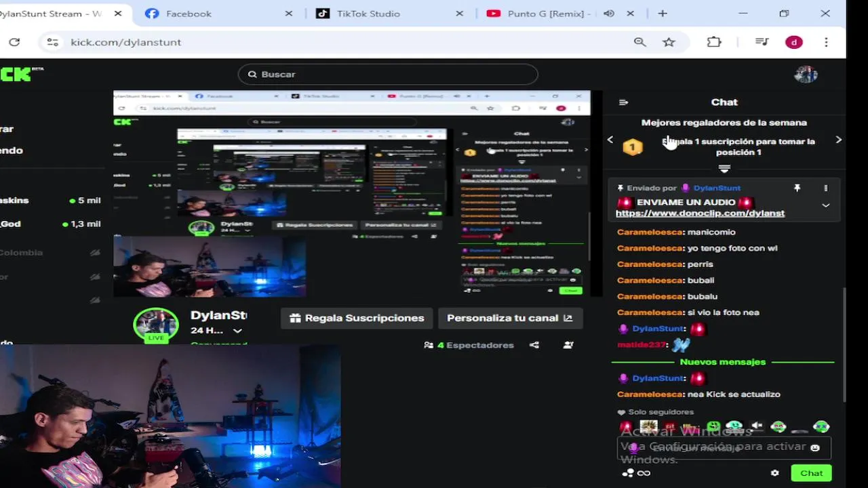
Task: Click the pin icon on the pinned message
Action: pyautogui.click(x=797, y=188)
